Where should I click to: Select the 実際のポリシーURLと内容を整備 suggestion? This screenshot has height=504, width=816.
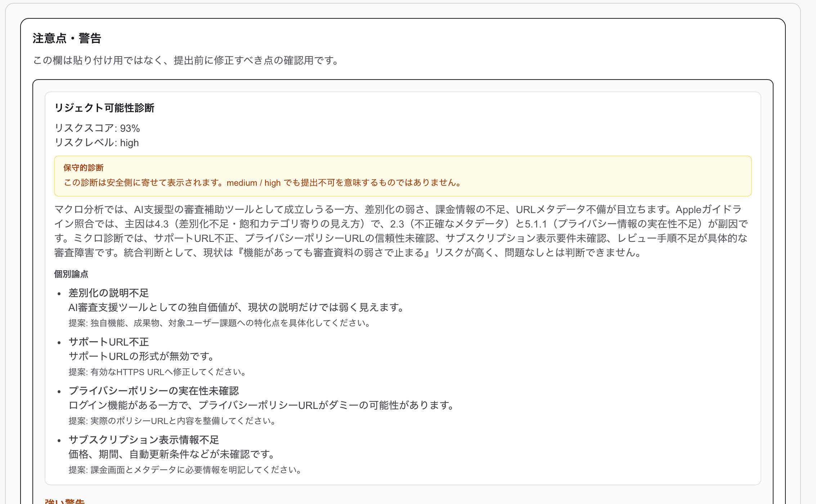click(171, 421)
